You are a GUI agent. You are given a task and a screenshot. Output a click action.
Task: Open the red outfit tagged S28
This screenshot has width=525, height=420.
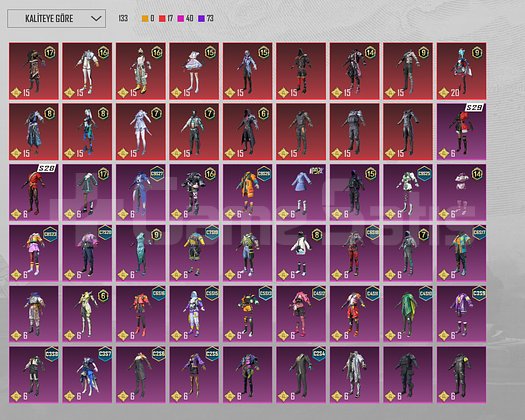33,193
